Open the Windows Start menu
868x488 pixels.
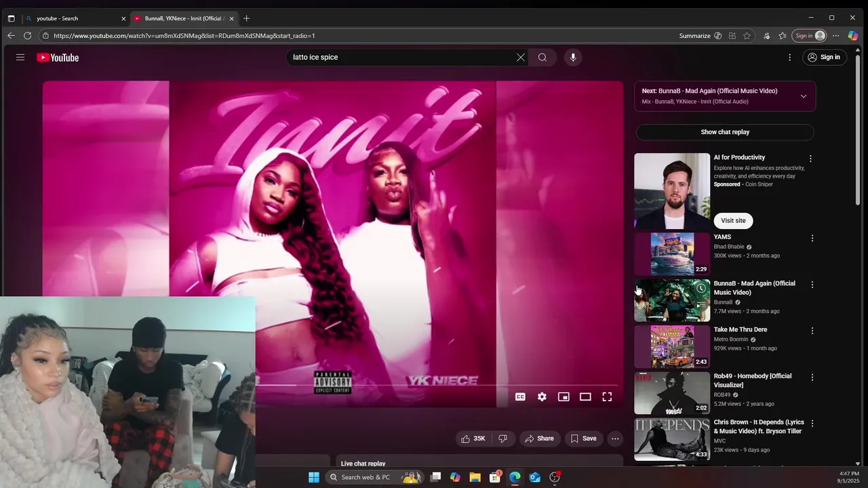314,477
